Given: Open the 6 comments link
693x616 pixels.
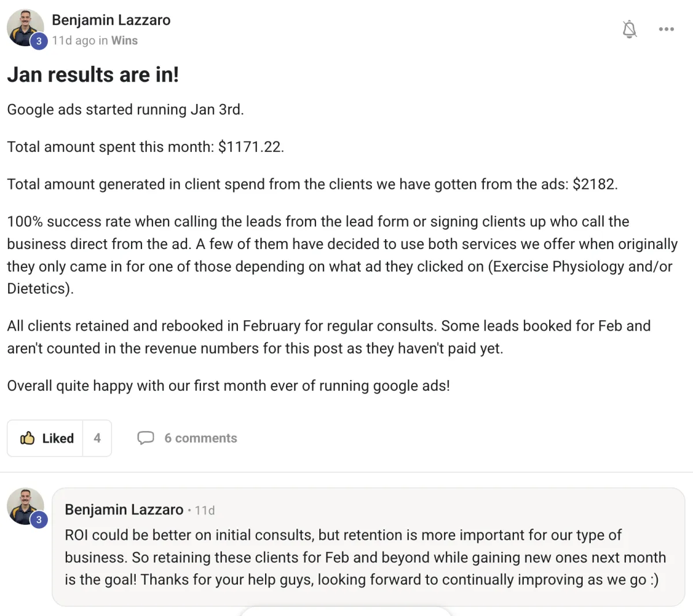Looking at the screenshot, I should pyautogui.click(x=200, y=438).
